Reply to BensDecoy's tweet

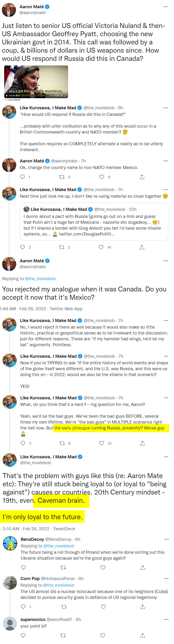24,568
